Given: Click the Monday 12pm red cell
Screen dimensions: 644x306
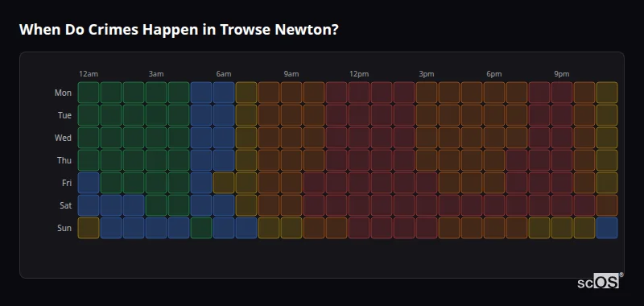Looking at the screenshot, I should click(359, 93).
